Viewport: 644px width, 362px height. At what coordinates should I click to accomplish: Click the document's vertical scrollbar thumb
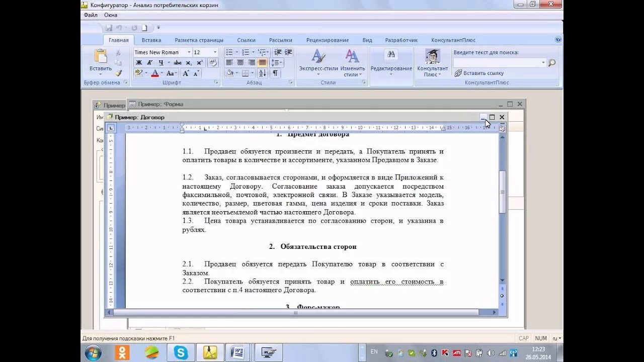[x=502, y=192]
